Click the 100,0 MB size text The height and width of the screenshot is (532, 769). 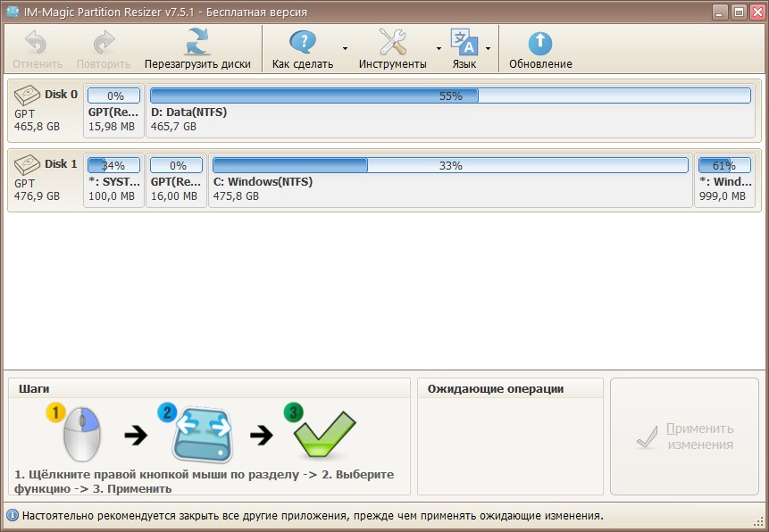click(112, 196)
